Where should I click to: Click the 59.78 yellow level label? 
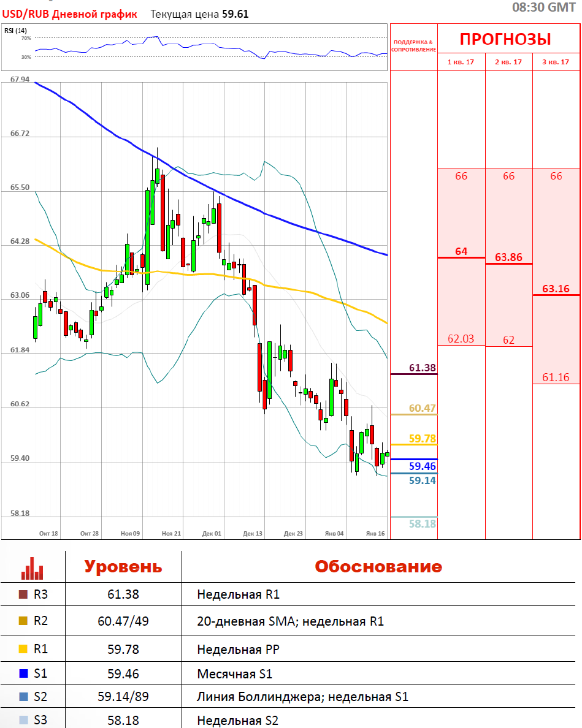click(x=422, y=438)
